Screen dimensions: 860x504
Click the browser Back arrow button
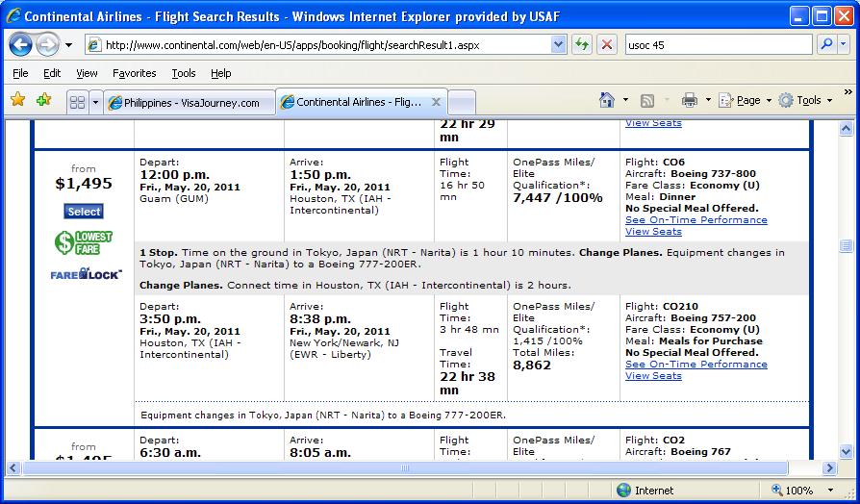20,45
